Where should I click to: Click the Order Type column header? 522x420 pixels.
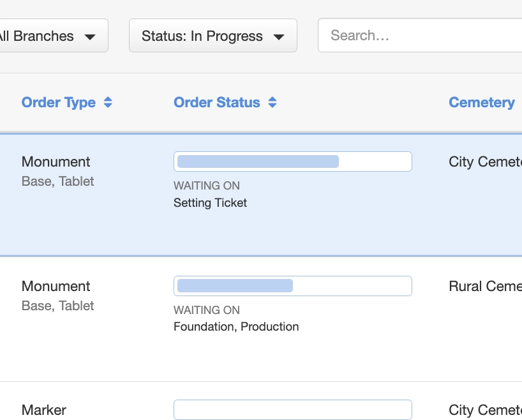point(59,102)
